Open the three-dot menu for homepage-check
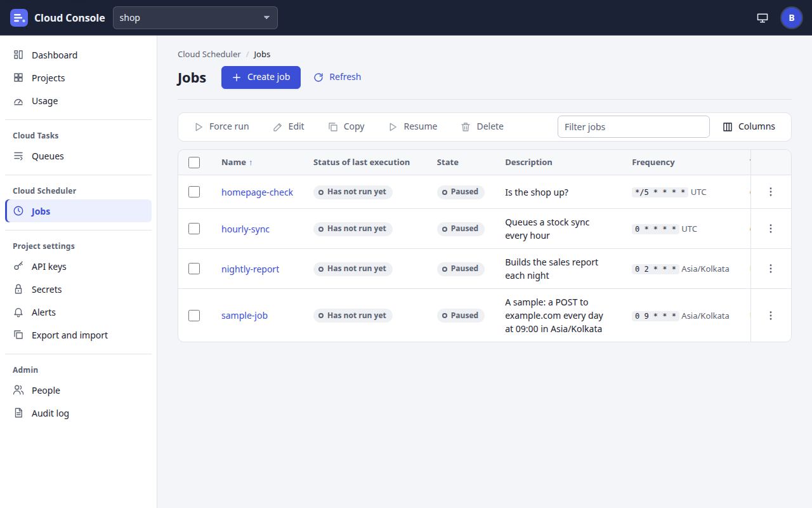The width and height of the screenshot is (812, 508). [x=771, y=192]
